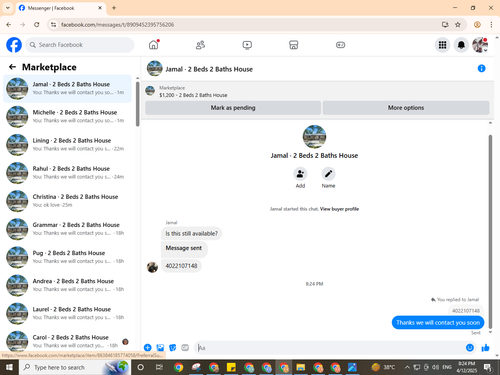
Task: Open the Chrome three-dot menu
Action: [491, 25]
